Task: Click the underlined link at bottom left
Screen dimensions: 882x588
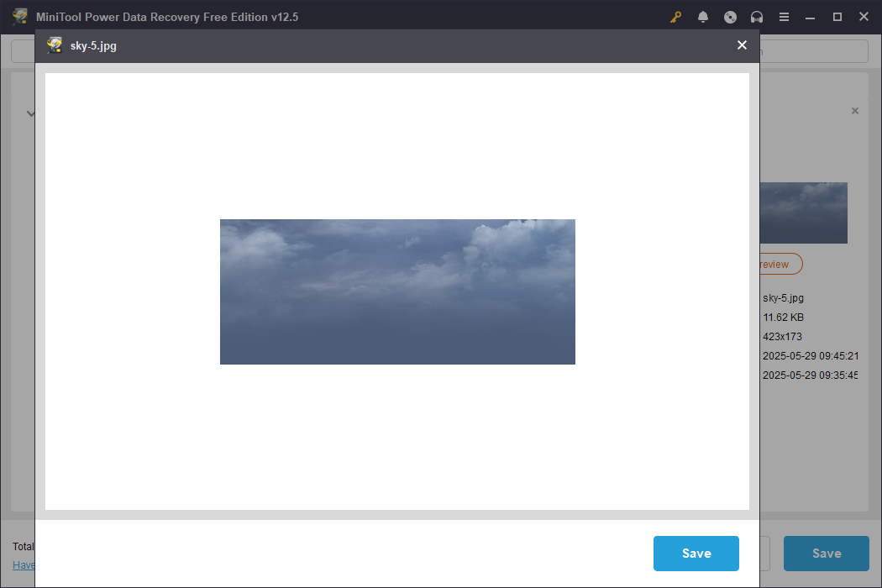Action: 24,565
